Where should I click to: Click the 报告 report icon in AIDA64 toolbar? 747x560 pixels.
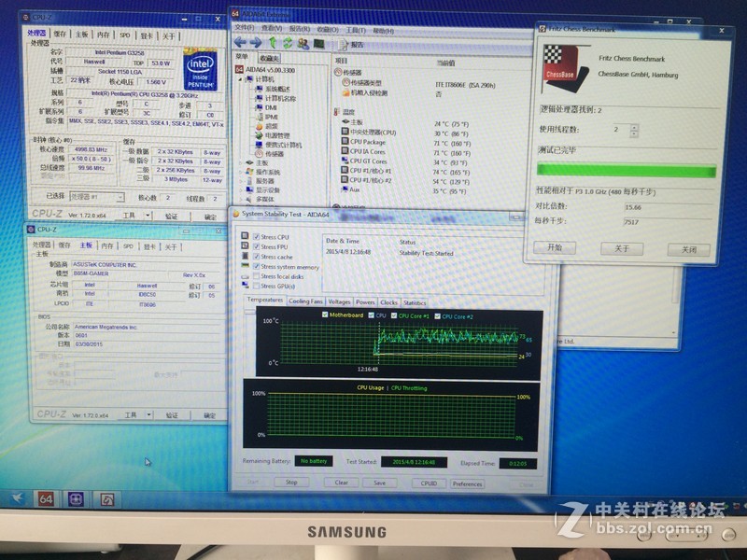[x=343, y=45]
